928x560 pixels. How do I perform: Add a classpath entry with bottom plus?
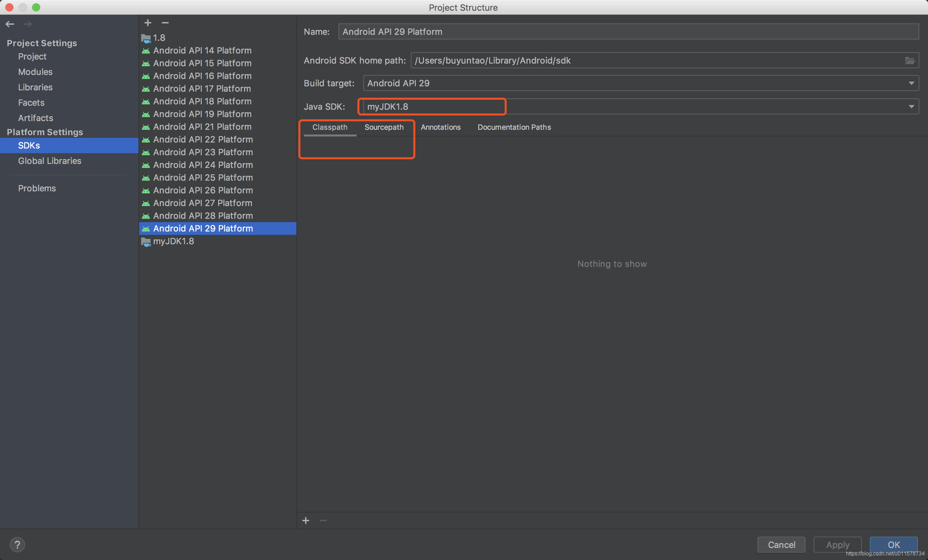pyautogui.click(x=306, y=521)
